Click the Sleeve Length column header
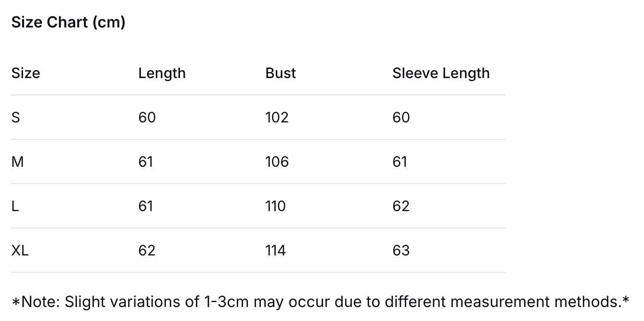 tap(441, 73)
